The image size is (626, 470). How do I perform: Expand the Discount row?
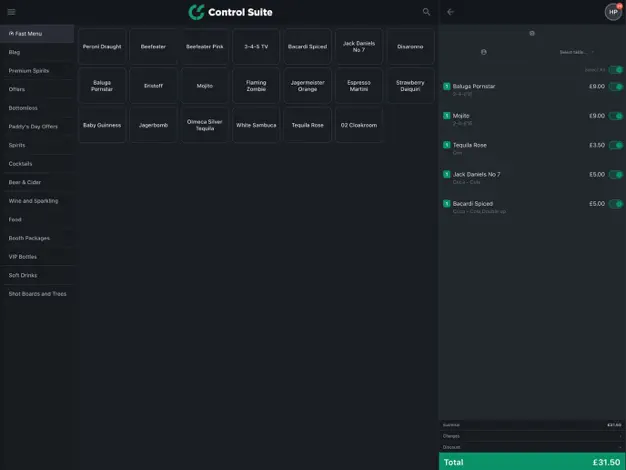pos(532,447)
